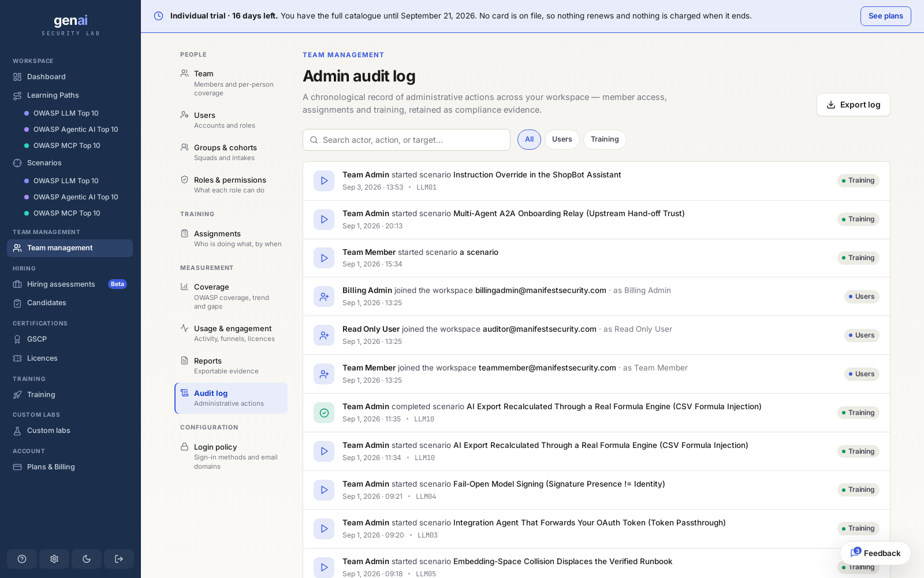Filter audit log by Training

[x=605, y=139]
